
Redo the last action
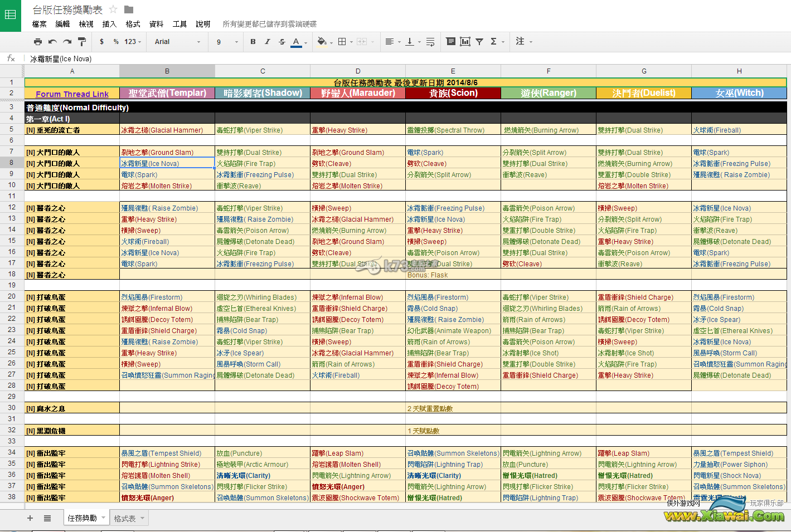[x=67, y=42]
